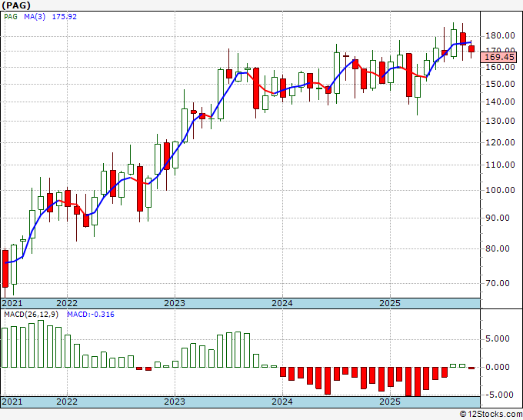
Task: Click the 100.00 price axis label
Action: coord(501,190)
